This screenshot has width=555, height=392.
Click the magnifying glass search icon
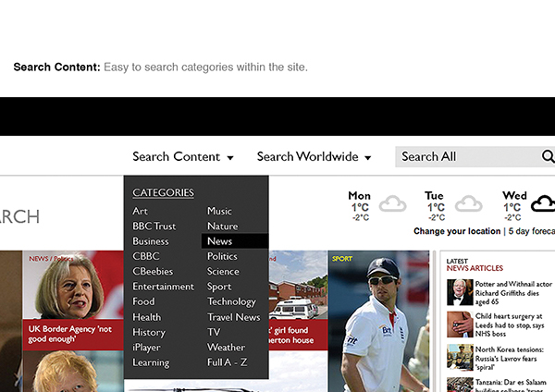(x=548, y=156)
